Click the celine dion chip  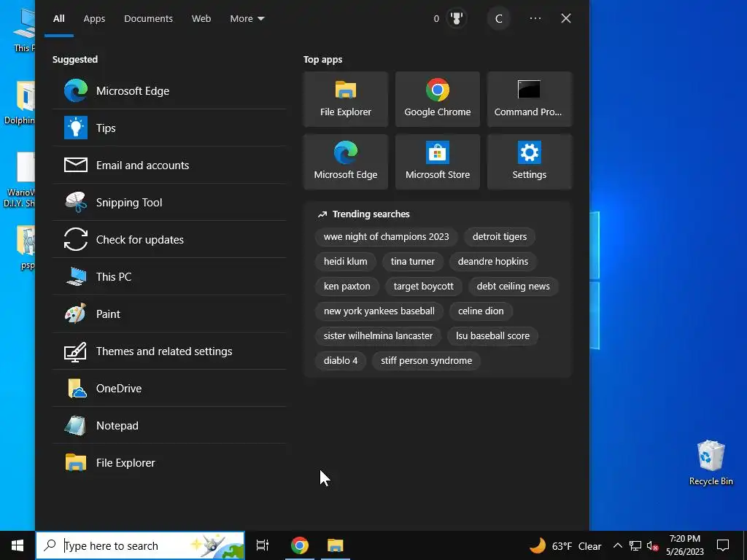(x=481, y=311)
